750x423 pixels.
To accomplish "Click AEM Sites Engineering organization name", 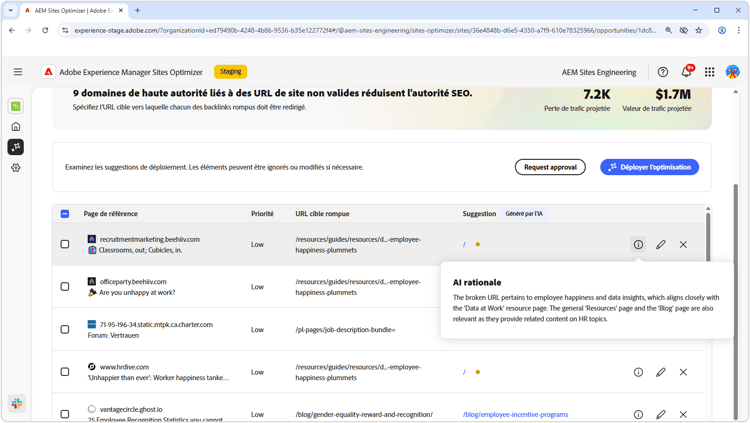I will coord(599,72).
